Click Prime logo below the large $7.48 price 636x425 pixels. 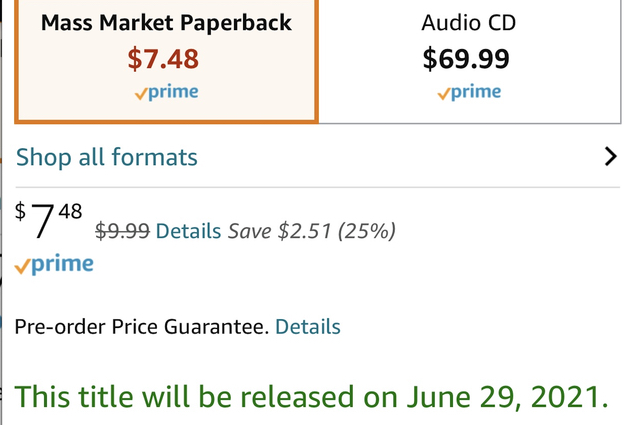(x=55, y=265)
